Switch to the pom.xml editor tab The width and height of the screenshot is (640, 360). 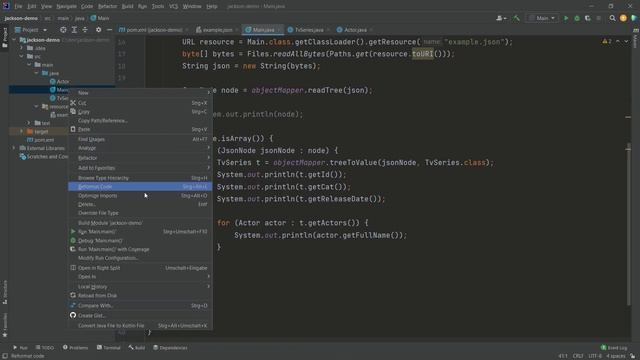click(x=153, y=30)
